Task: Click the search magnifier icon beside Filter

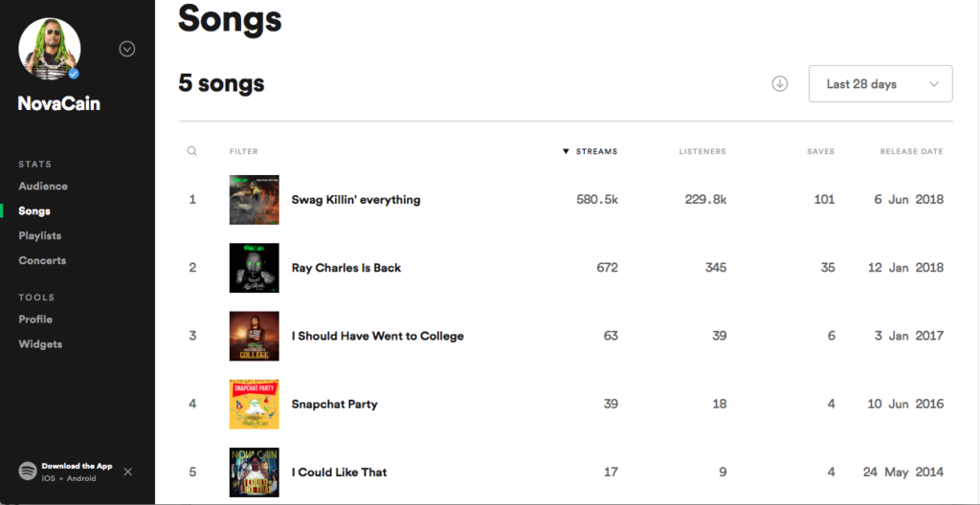Action: click(191, 150)
